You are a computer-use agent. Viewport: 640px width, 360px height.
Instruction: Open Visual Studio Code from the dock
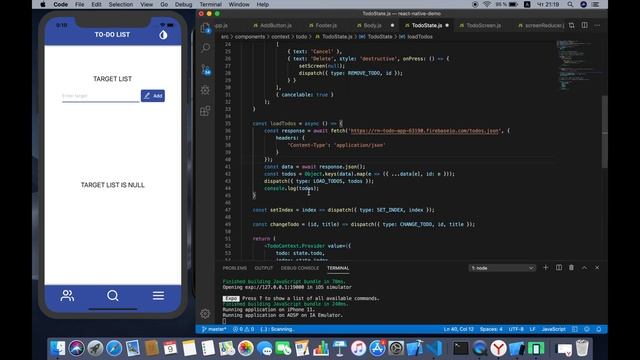[x=436, y=348]
